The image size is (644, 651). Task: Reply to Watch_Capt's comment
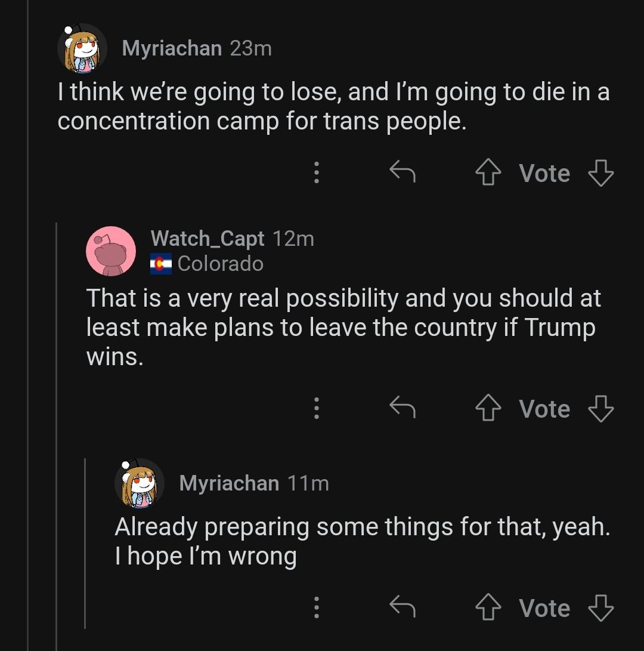click(402, 408)
